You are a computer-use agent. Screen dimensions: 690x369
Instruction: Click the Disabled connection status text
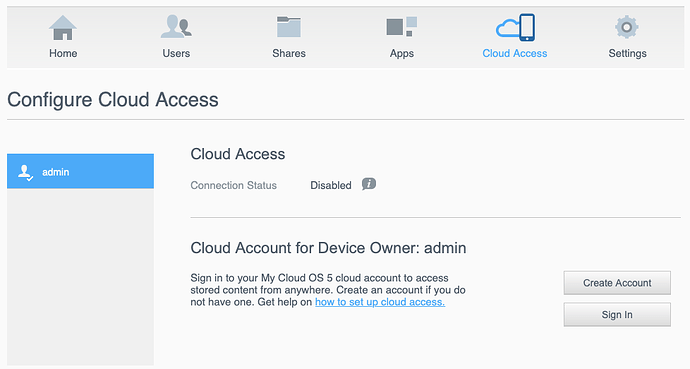tap(331, 186)
